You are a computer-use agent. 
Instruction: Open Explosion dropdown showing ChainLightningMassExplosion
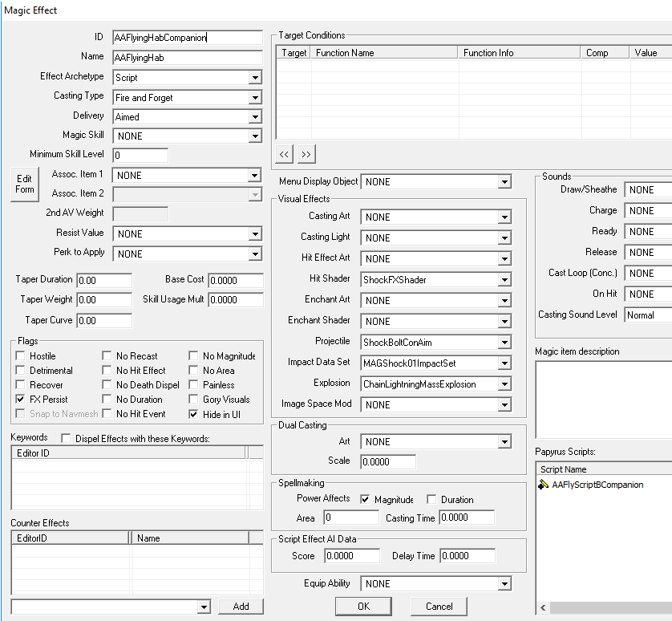504,384
